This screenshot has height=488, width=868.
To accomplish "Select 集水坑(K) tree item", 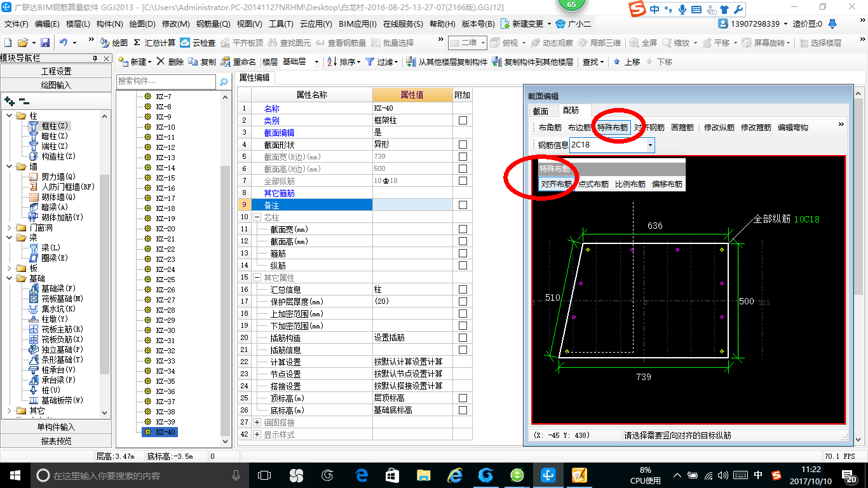I will [58, 309].
